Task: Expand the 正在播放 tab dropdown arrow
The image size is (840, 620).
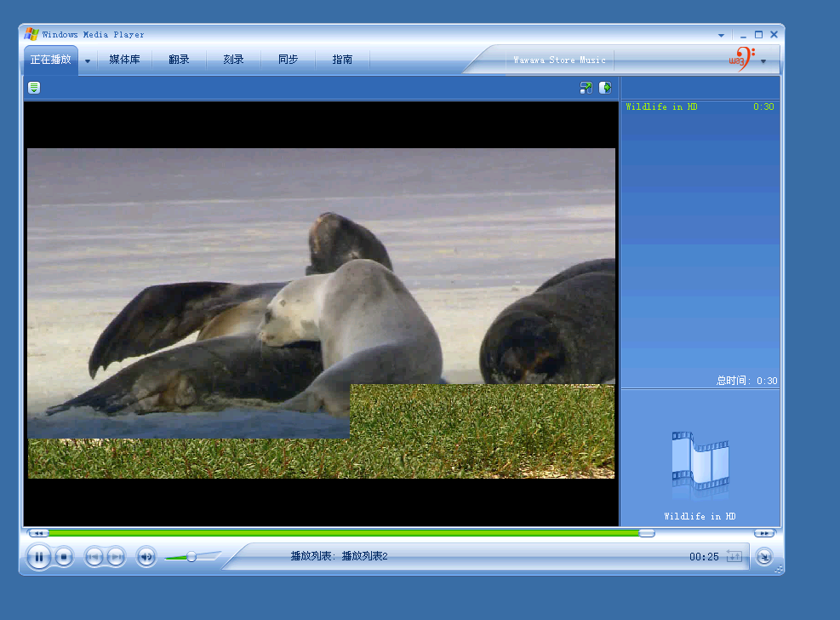Action: (x=88, y=60)
